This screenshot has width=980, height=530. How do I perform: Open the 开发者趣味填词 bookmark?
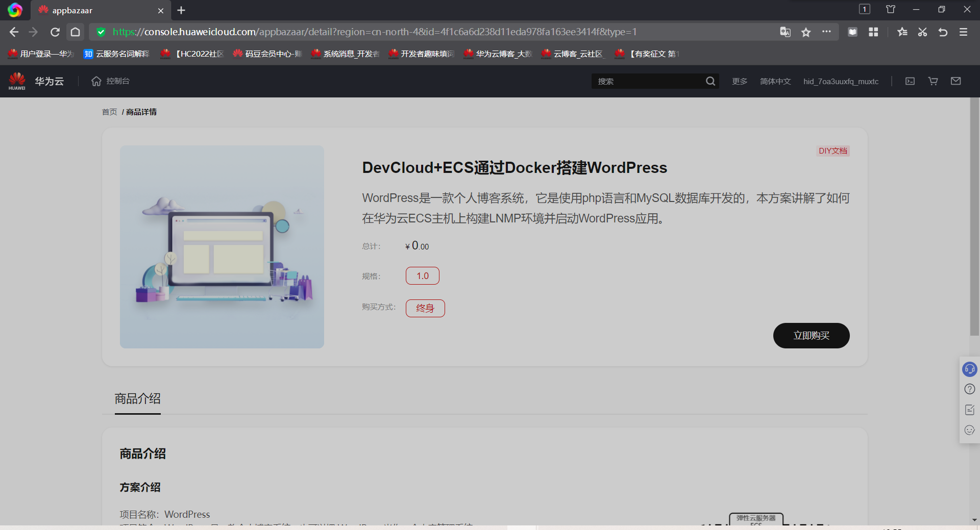coord(421,54)
